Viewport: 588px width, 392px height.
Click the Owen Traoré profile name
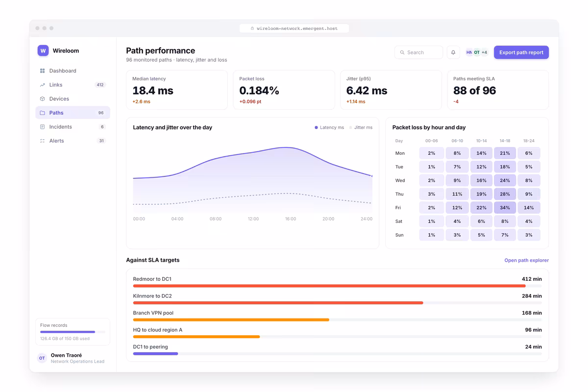(66, 355)
